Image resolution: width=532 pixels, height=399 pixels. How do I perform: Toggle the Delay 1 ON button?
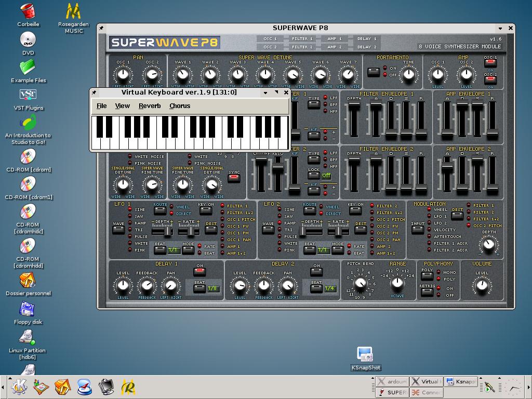point(199,272)
